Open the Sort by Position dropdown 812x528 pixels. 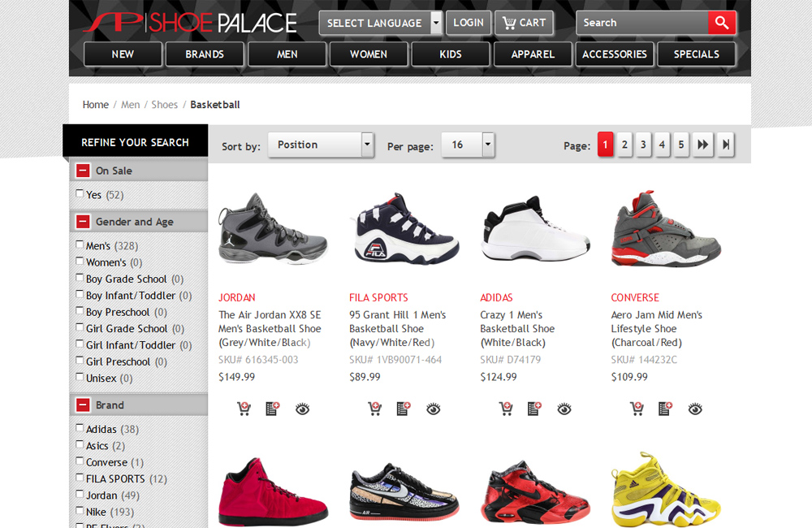coord(321,145)
